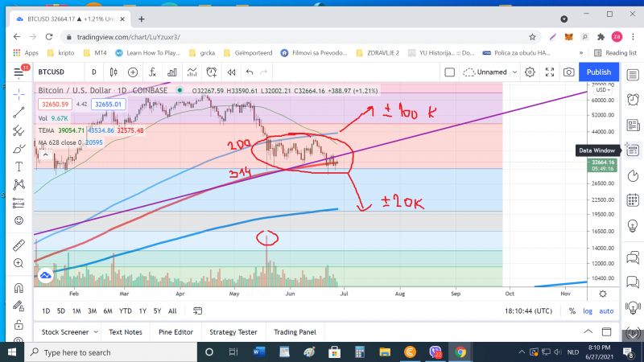The width and height of the screenshot is (644, 362).
Task: Click the zoom in magnifier tool
Action: pyautogui.click(x=18, y=263)
